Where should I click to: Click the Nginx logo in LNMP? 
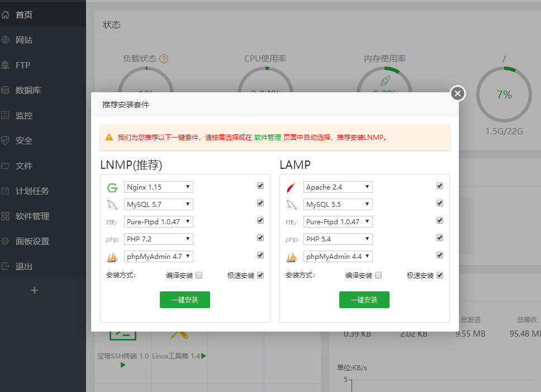[x=112, y=188]
